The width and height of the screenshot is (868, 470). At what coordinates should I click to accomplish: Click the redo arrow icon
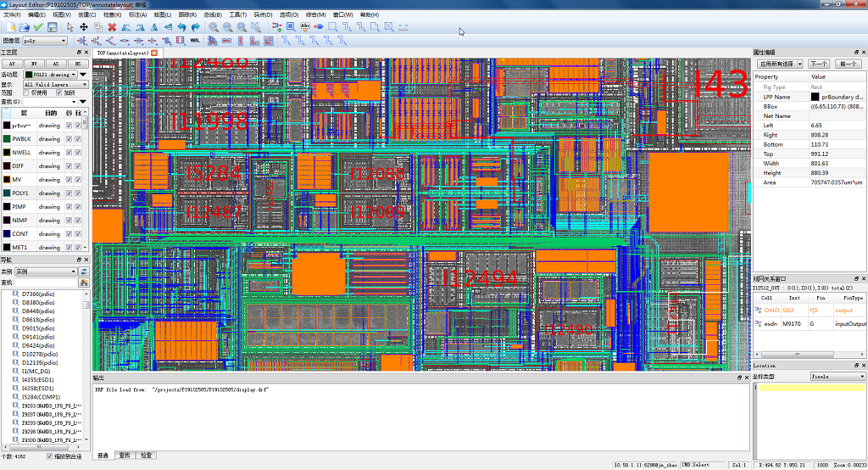pyautogui.click(x=196, y=26)
